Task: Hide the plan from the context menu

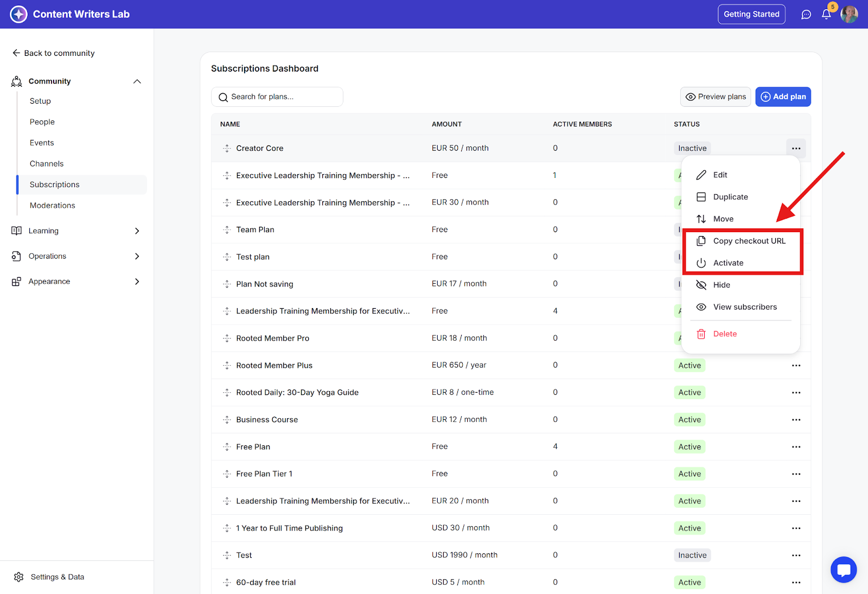Action: [721, 285]
